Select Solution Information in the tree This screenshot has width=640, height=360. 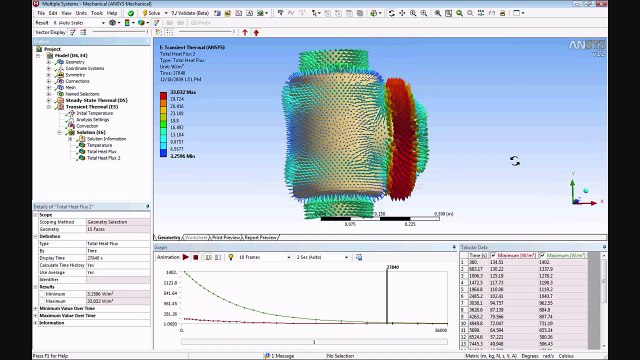[x=106, y=139]
